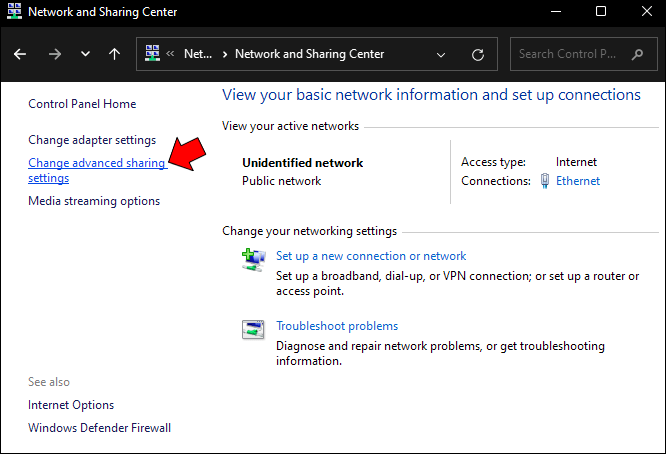Image resolution: width=666 pixels, height=454 pixels.
Task: Open Control Panel Home
Action: [82, 104]
